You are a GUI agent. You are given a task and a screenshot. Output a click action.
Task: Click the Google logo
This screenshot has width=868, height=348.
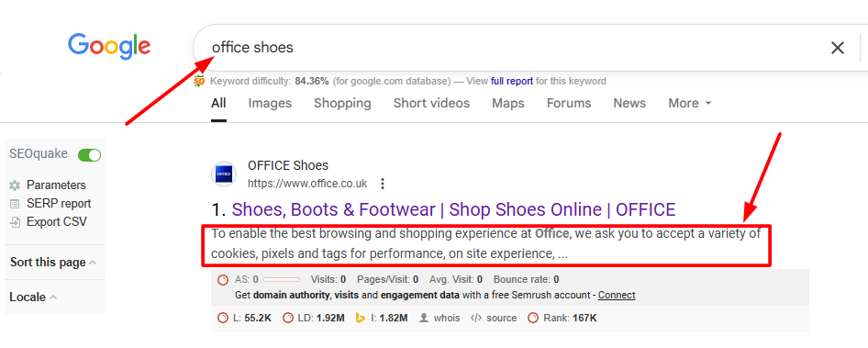(x=109, y=47)
